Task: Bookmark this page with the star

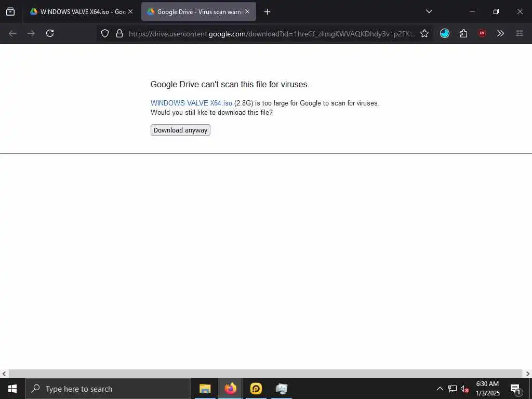Action: pos(424,33)
